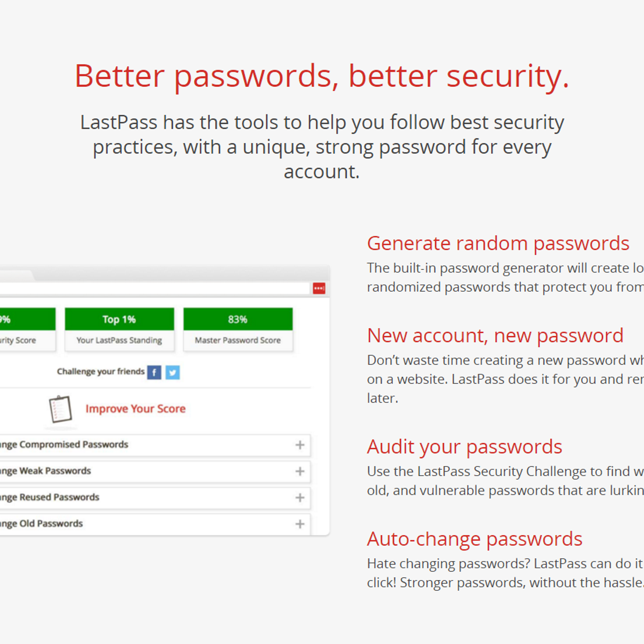Click the Auto-change passwords heading

click(x=475, y=539)
